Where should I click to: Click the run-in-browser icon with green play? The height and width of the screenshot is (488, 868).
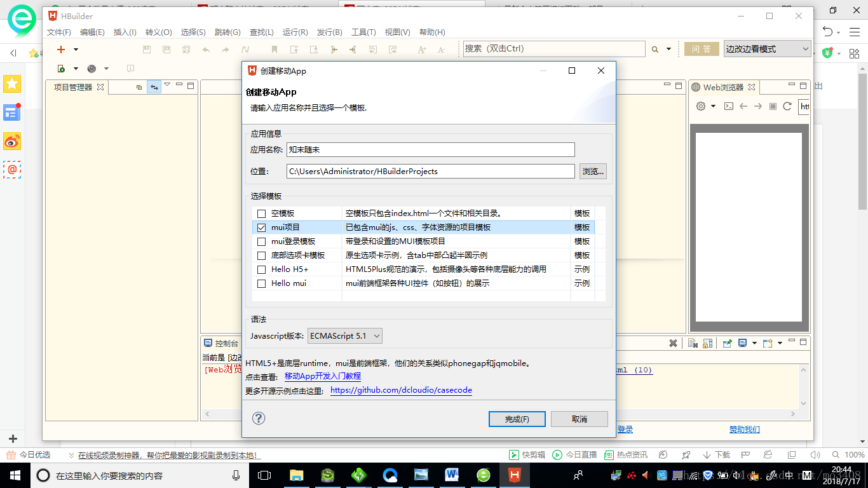coord(61,69)
